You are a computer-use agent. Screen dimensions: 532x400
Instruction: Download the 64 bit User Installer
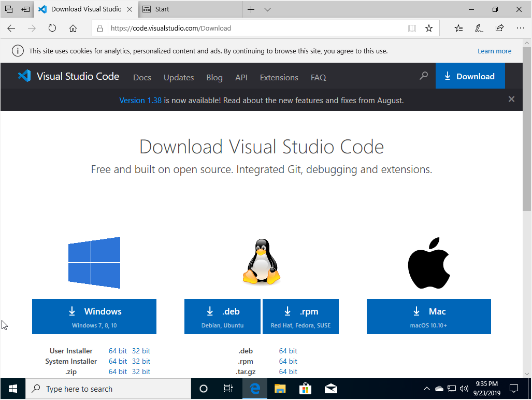[118, 351]
